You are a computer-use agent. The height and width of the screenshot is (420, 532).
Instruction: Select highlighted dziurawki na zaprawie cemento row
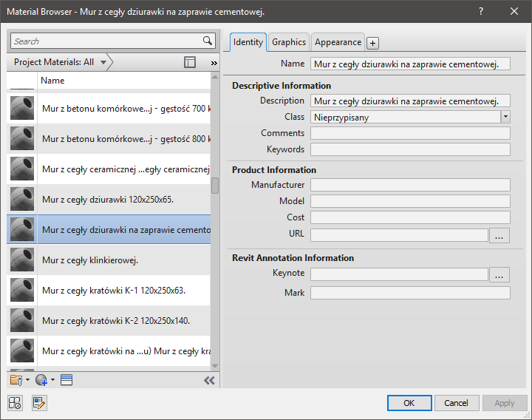[x=109, y=229]
